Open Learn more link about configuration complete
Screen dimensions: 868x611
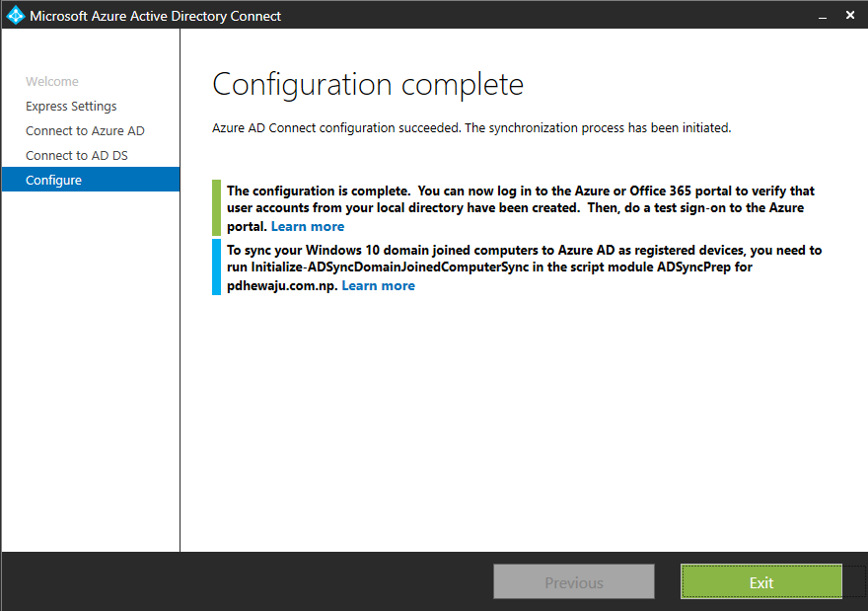tap(307, 226)
